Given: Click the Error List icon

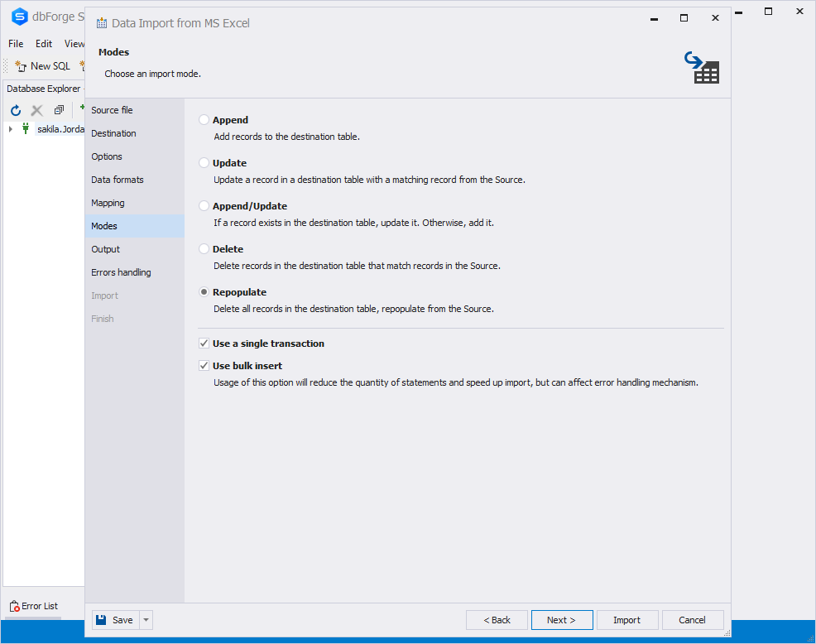Looking at the screenshot, I should pyautogui.click(x=15, y=606).
